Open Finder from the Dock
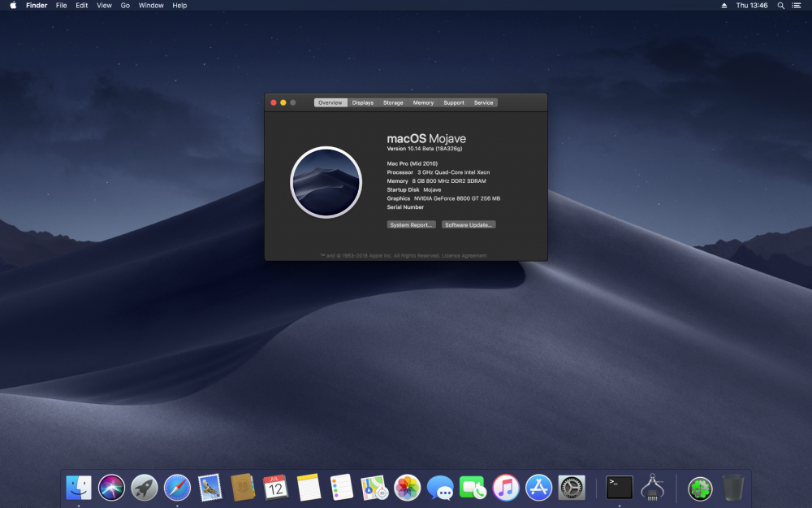 [79, 488]
